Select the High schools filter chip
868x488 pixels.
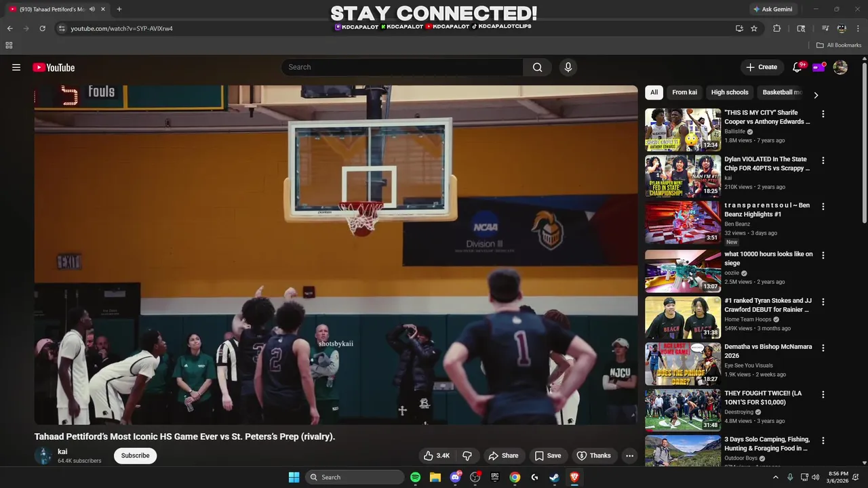pos(730,92)
